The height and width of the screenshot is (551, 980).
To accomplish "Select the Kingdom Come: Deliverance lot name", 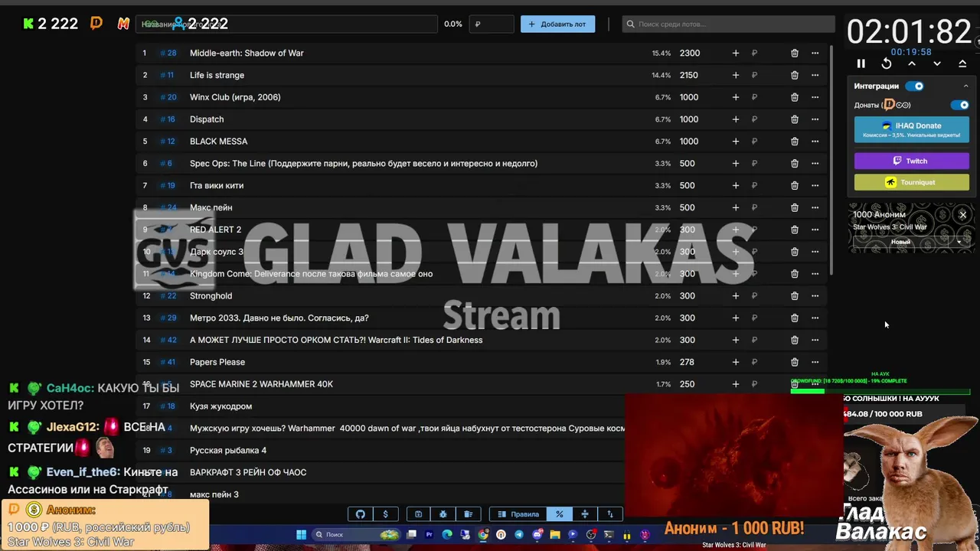I will 311,274.
